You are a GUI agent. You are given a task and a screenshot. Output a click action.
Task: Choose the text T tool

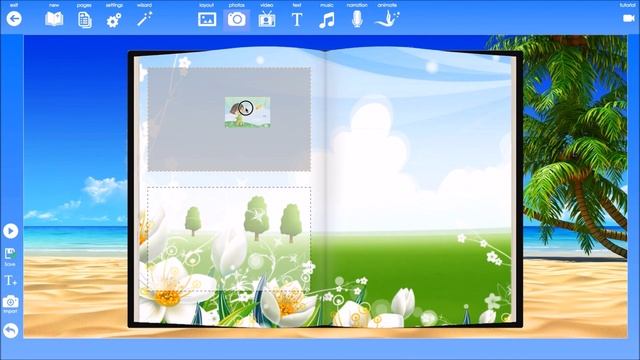coord(297,20)
